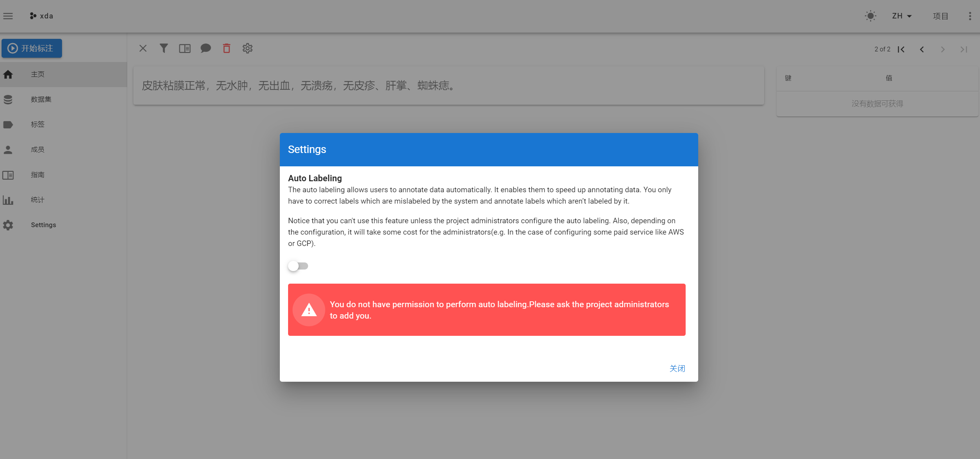Open the 统计 (statistics) section

pos(37,200)
